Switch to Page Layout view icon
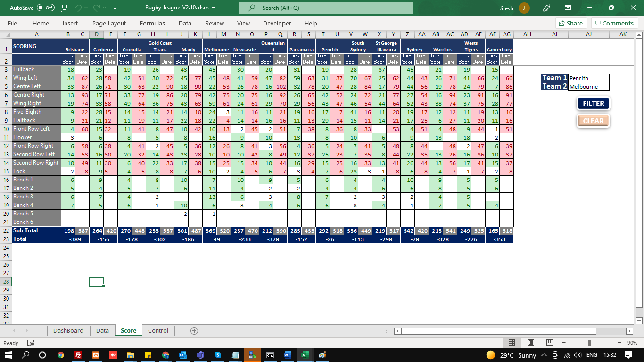 tap(531, 343)
